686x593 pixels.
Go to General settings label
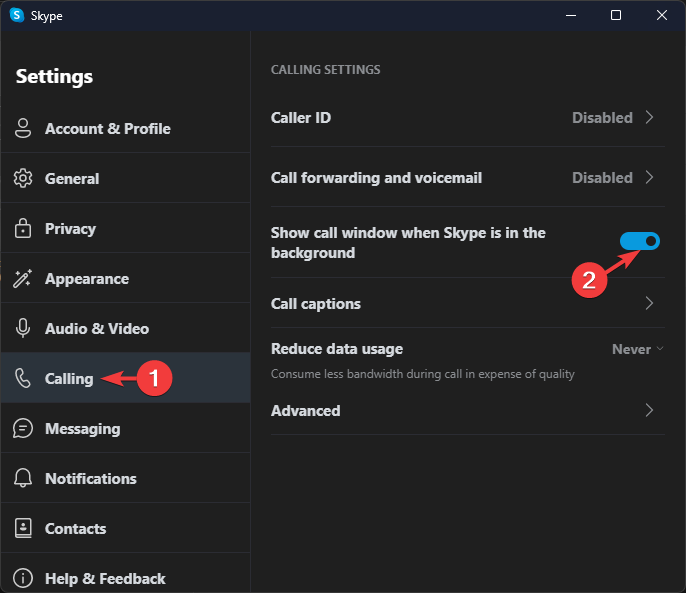point(72,179)
